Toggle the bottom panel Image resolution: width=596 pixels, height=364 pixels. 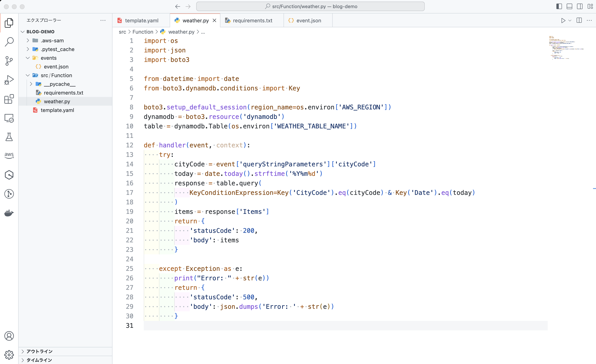[569, 7]
